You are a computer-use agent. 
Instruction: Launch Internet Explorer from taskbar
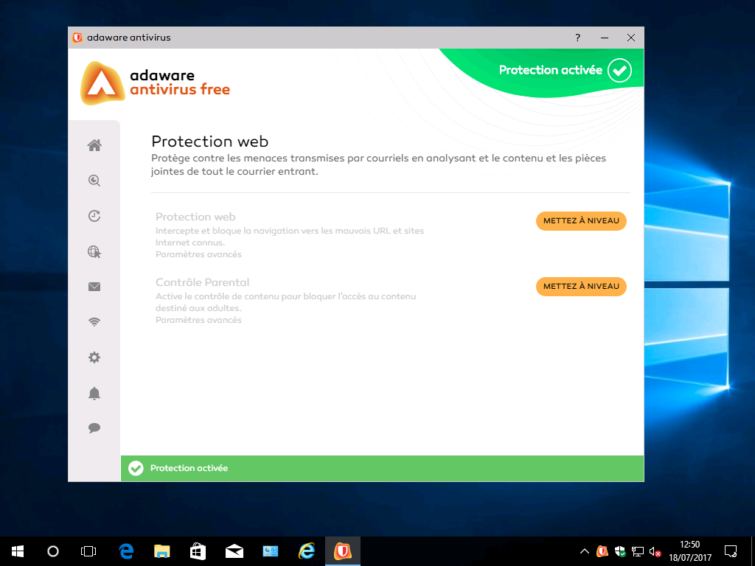pos(307,551)
